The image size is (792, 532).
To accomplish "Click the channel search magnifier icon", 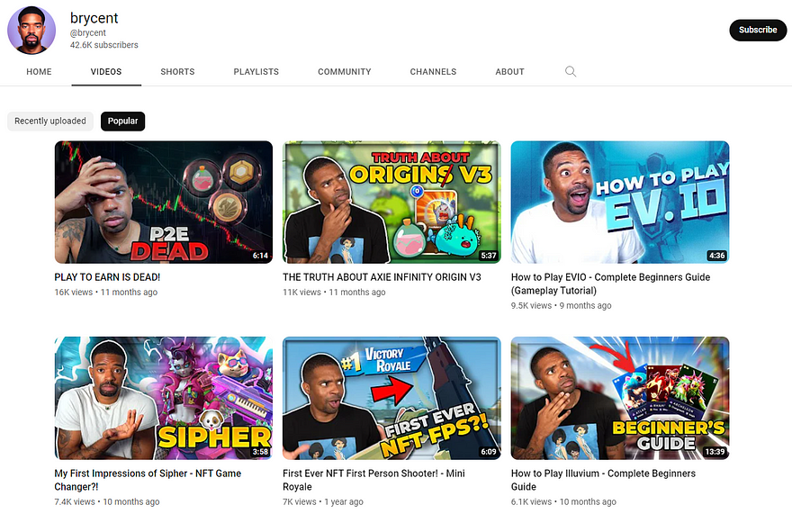I will point(571,71).
